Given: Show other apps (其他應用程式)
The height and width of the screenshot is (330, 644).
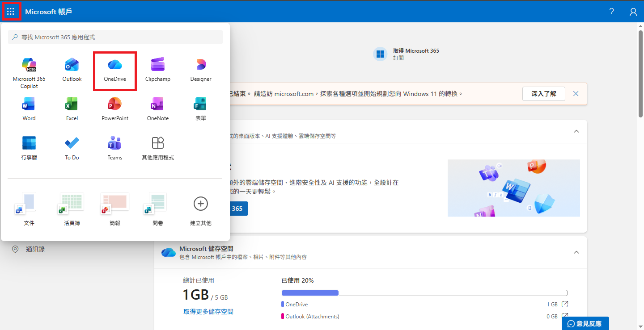Looking at the screenshot, I should click(x=158, y=148).
